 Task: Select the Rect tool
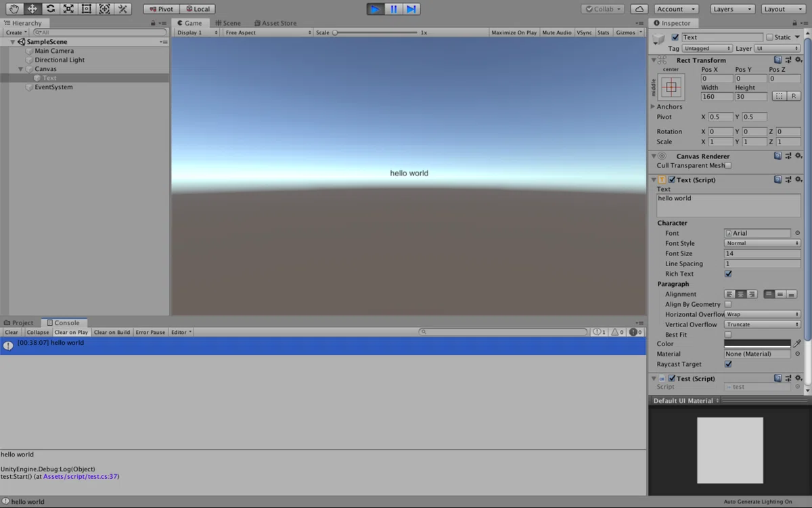86,9
